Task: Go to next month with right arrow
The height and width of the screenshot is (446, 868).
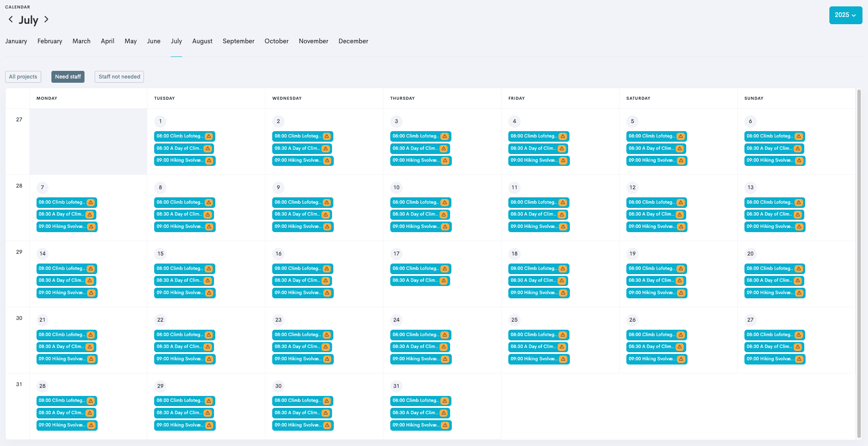Action: 46,20
